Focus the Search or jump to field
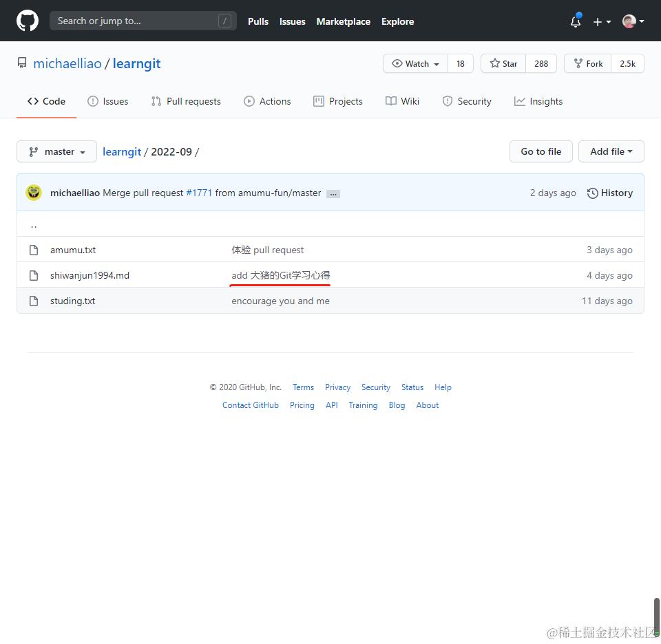Viewport: 661px width, 644px height. pyautogui.click(x=143, y=21)
